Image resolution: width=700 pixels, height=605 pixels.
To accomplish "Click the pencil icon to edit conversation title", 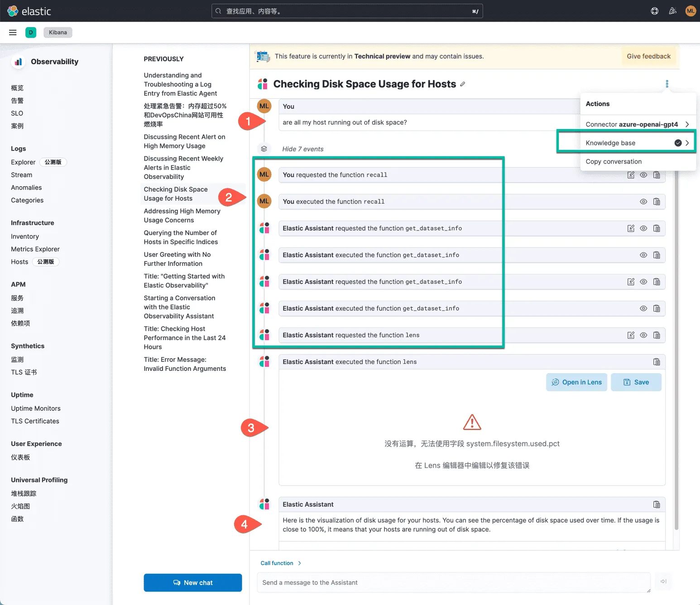I will [462, 84].
